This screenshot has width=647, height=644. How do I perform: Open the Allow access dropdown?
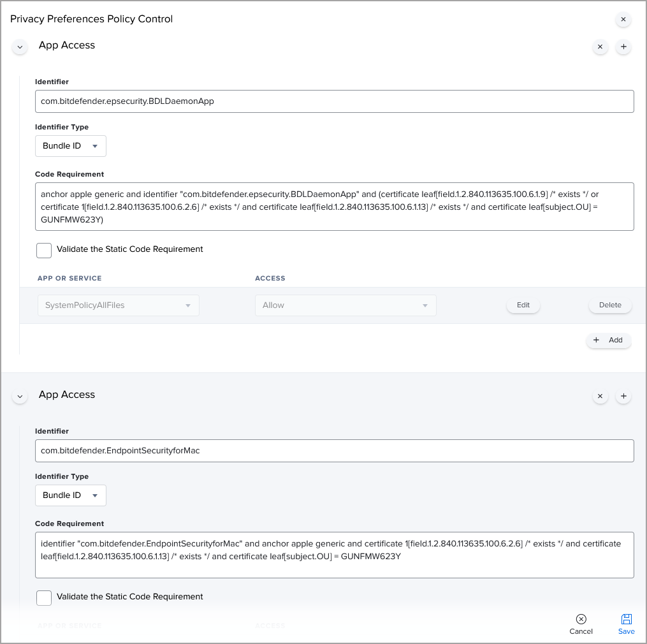(345, 305)
